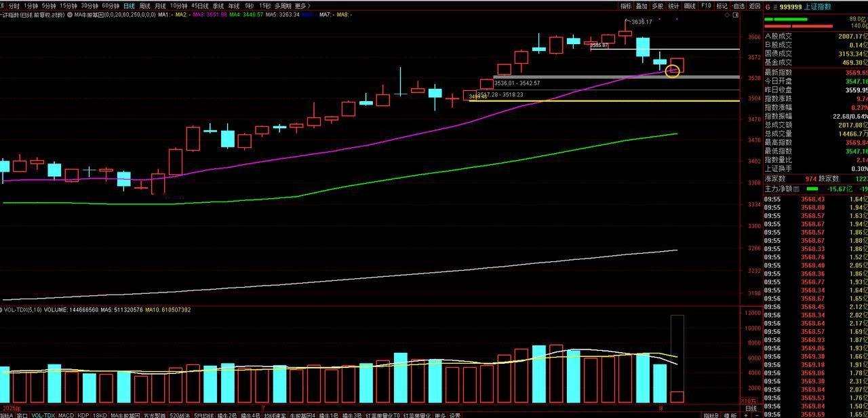The height and width of the screenshot is (418, 868).
Task: Click the 最新指数 row in quote panel
Action: [816, 72]
